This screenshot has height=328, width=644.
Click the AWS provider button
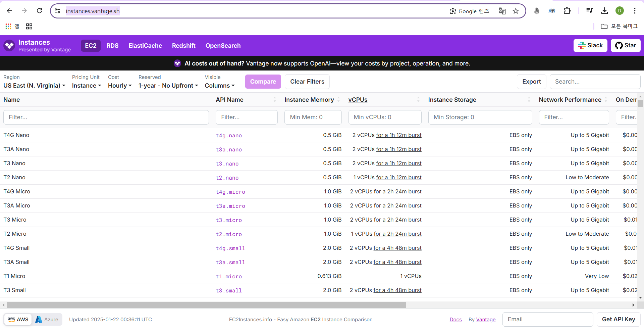(x=18, y=319)
